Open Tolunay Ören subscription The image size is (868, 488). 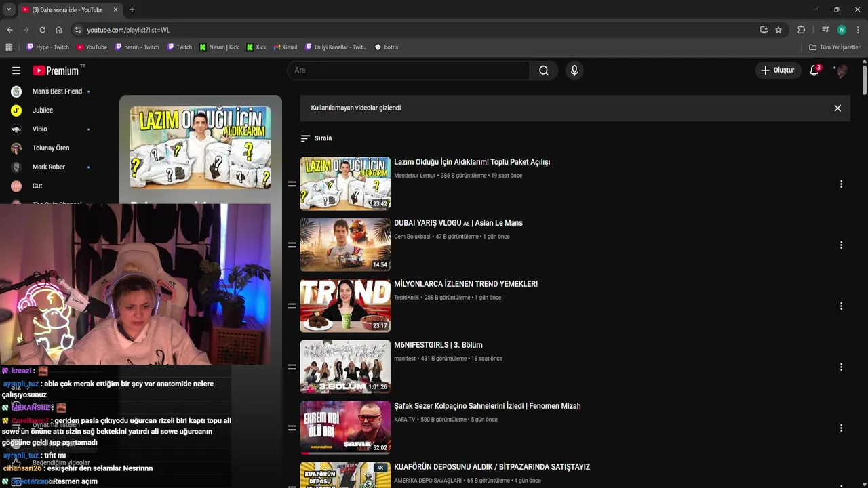point(50,148)
